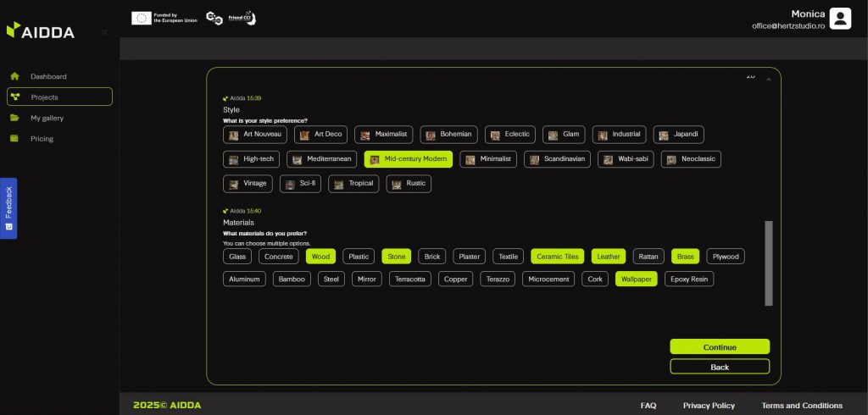Viewport: 868px width, 415px height.
Task: Open Dashboard from the sidebar
Action: (48, 76)
